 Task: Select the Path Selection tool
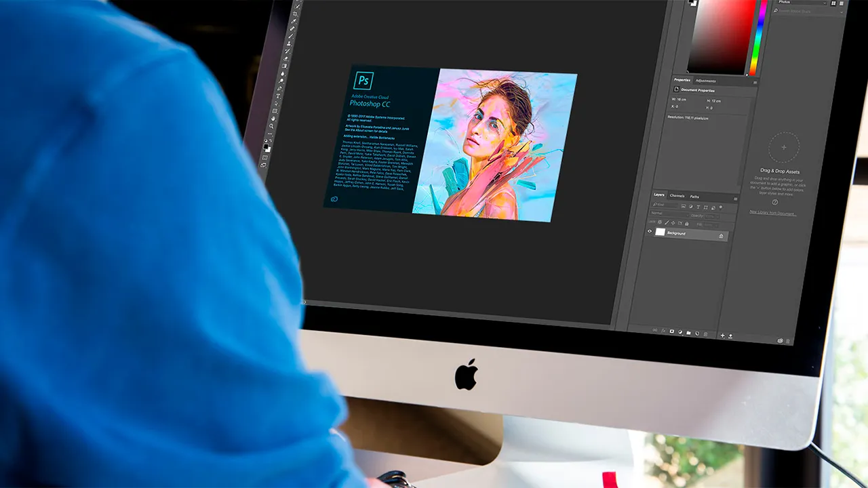click(277, 104)
